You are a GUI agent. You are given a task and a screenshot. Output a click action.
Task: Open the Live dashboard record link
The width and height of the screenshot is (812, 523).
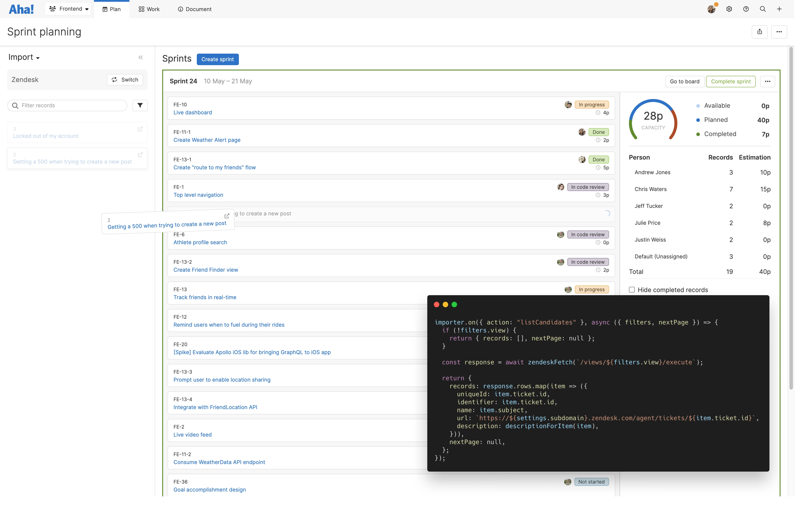193,112
